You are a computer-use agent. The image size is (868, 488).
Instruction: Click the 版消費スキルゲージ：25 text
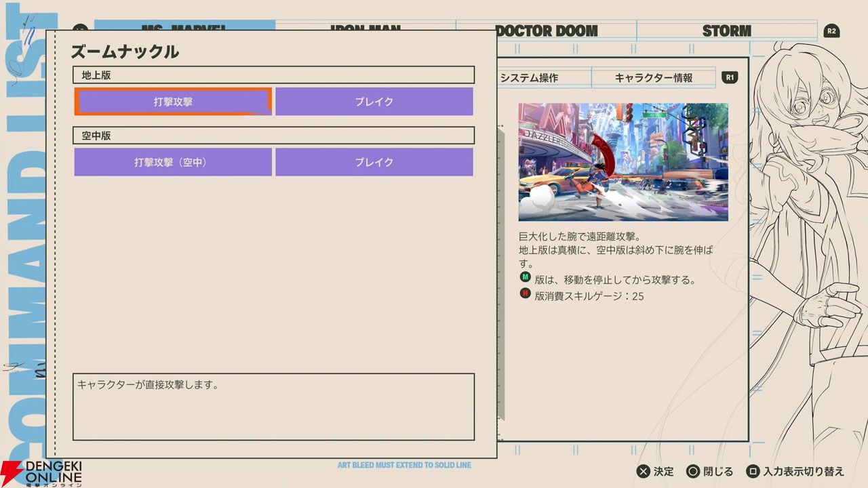(589, 296)
